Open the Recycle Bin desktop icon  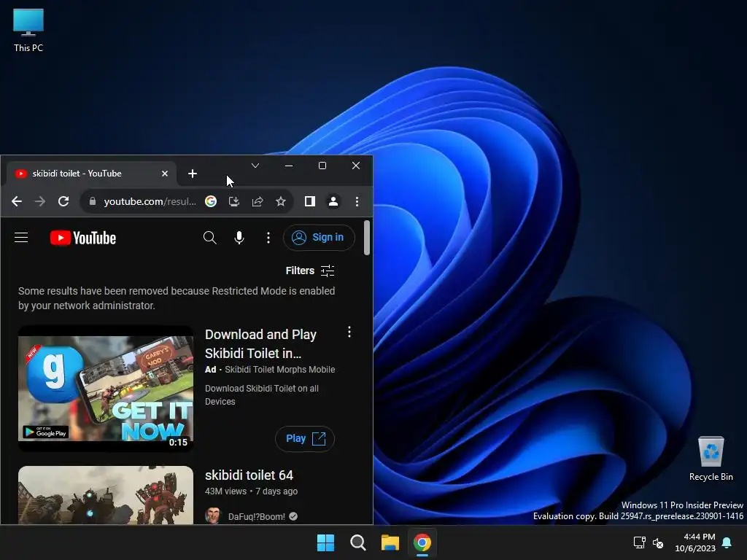tap(711, 458)
